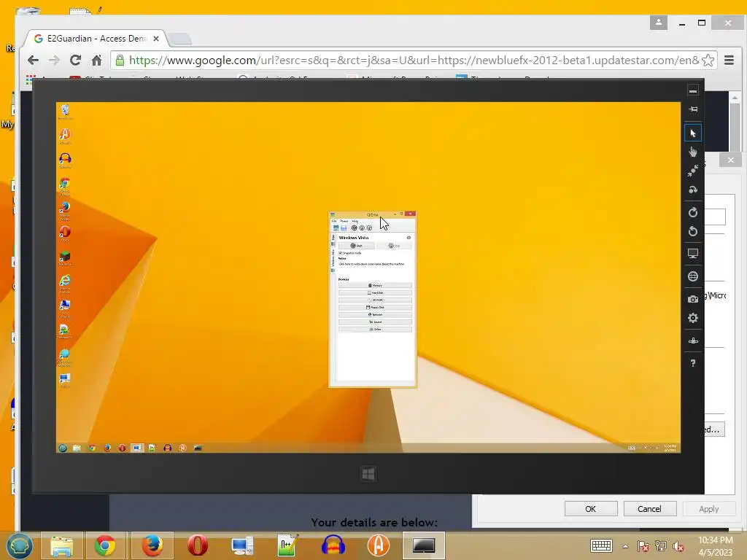The image size is (747, 560).
Task: Open Firefox from the Windows taskbar
Action: (152, 545)
